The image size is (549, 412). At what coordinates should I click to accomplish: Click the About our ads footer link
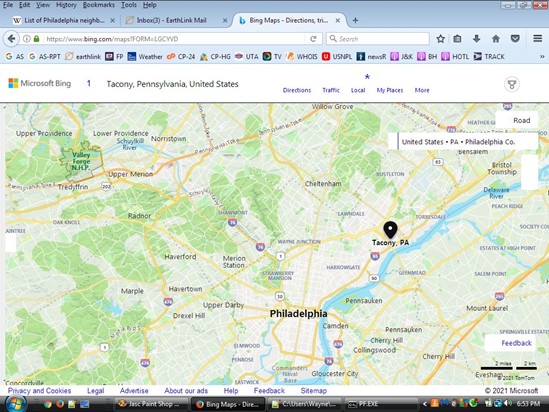click(x=186, y=391)
